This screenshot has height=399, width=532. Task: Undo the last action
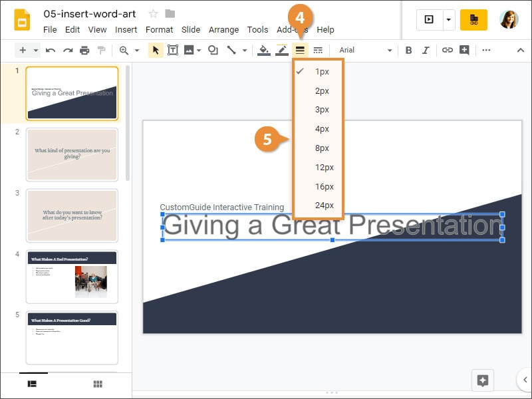[x=51, y=51]
